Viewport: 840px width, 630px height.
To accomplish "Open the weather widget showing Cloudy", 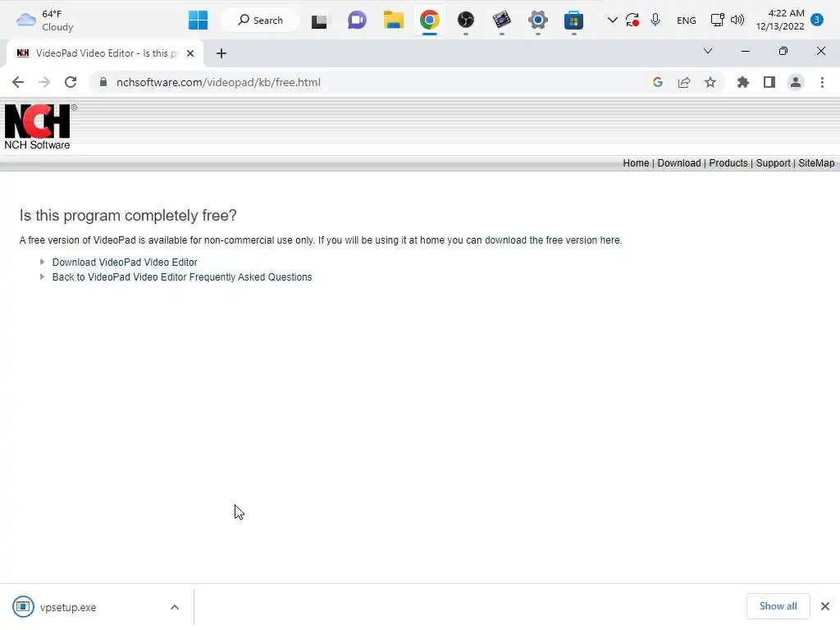I will (45, 21).
